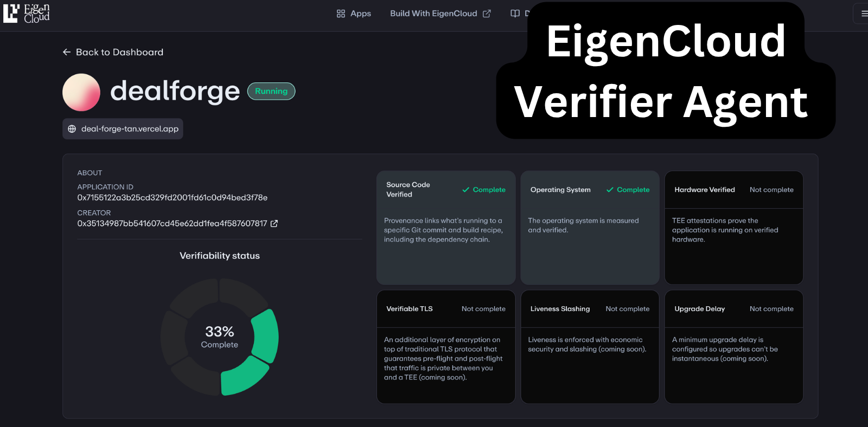The width and height of the screenshot is (868, 427).
Task: Click the checkmark in Source Code Verified card
Action: [x=465, y=190]
